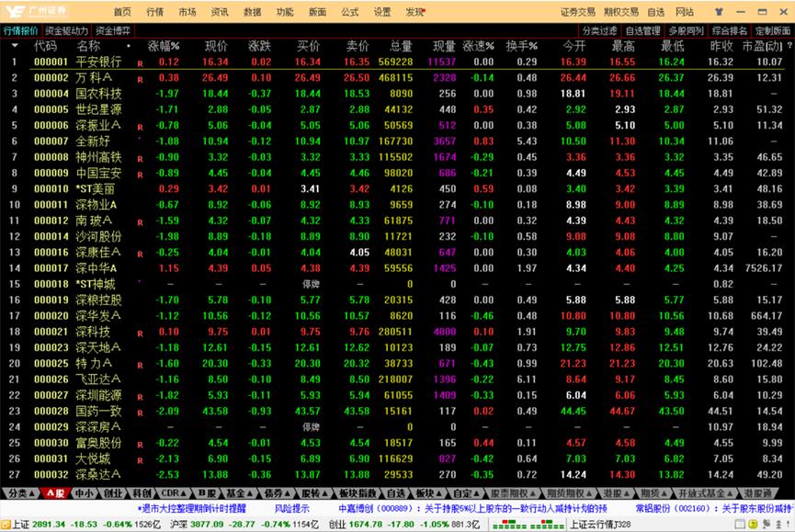Click the 多股同列 button
This screenshot has width=795, height=532.
[686, 31]
